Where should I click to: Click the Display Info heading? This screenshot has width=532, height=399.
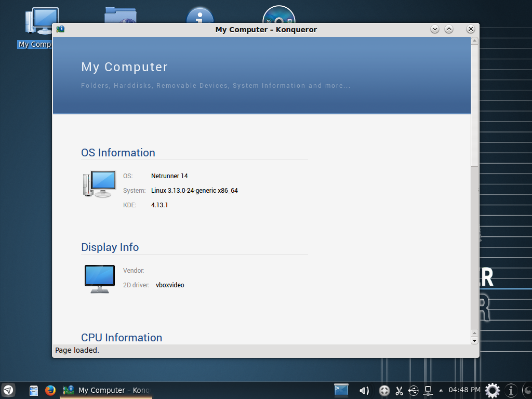point(110,247)
